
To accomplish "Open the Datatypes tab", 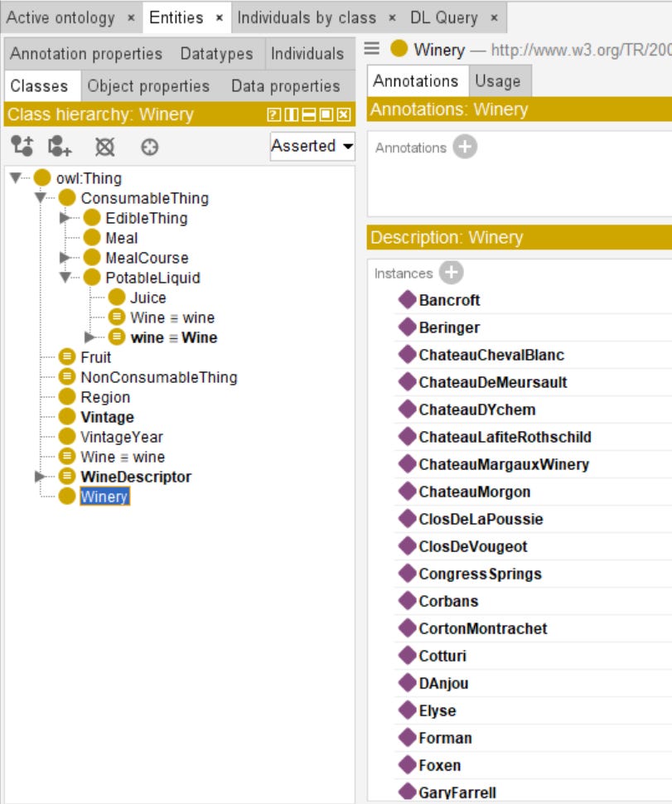I will pos(217,53).
